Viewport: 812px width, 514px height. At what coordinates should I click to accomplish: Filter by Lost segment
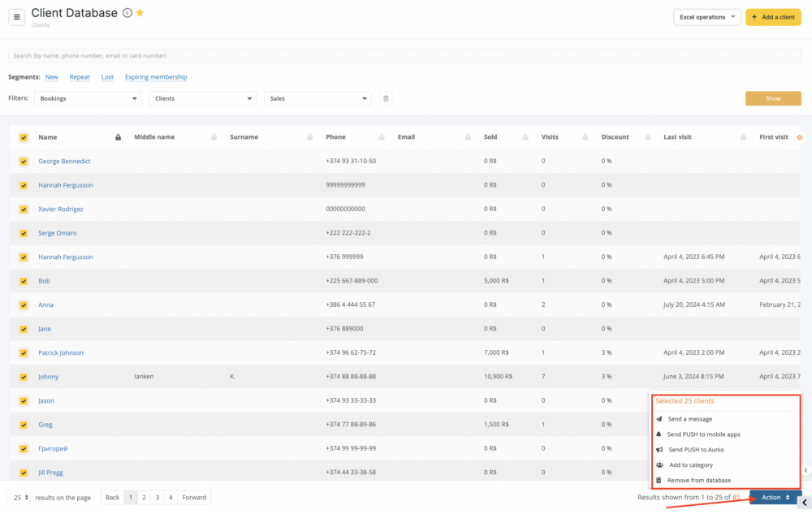click(x=107, y=76)
